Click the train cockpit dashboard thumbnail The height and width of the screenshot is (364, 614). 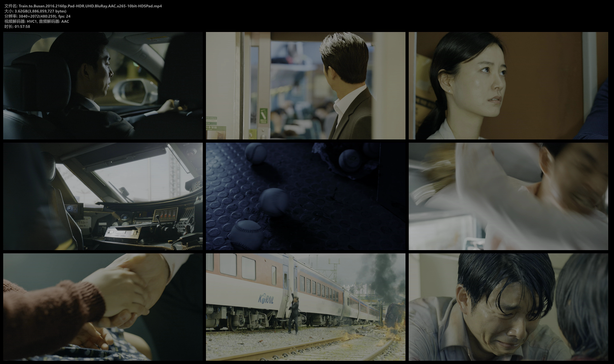103,196
